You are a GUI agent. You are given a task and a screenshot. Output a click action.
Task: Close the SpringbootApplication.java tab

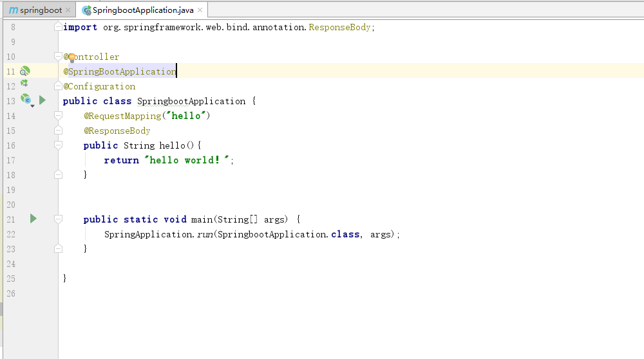tap(200, 10)
